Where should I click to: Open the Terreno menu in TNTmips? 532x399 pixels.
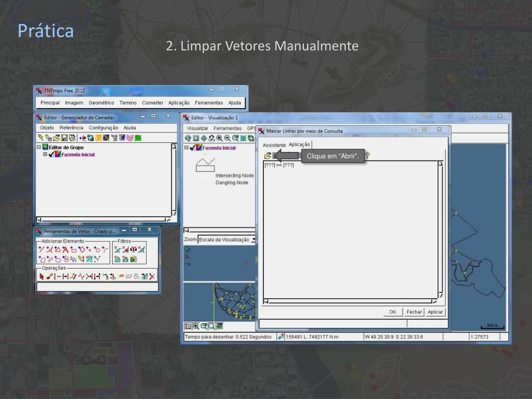click(128, 102)
